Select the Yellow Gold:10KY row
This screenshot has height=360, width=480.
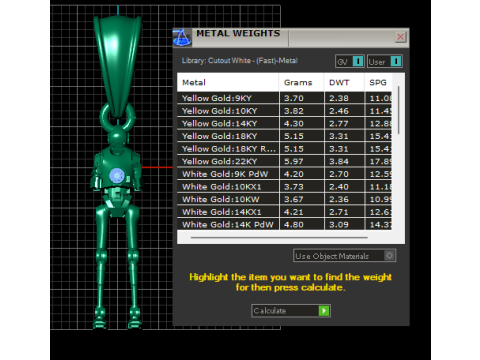(x=284, y=111)
